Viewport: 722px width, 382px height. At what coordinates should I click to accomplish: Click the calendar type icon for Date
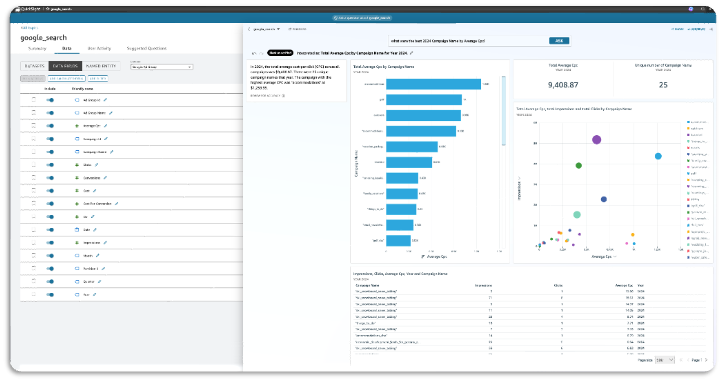click(77, 230)
